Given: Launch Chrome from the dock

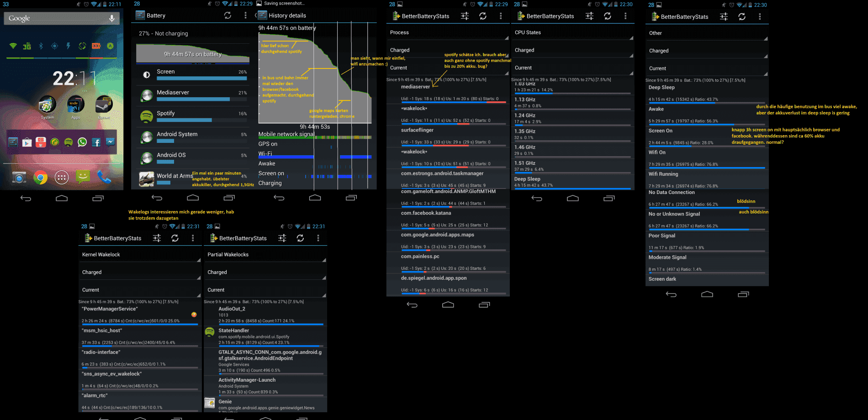Looking at the screenshot, I should pos(40,177).
